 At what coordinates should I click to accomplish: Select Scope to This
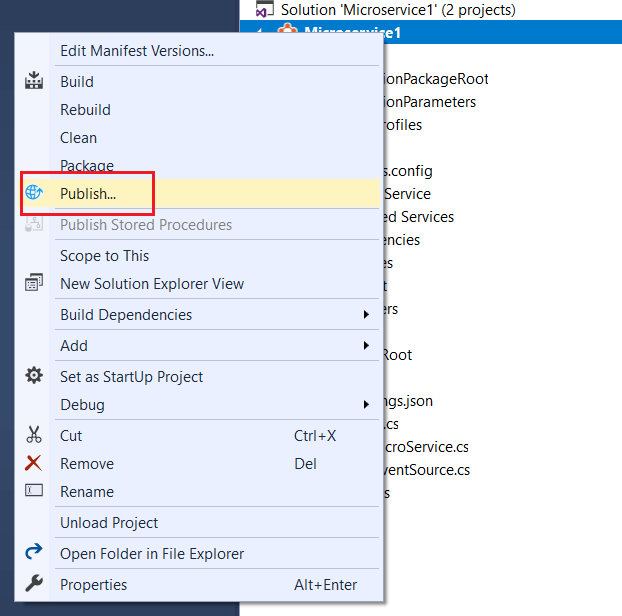point(104,256)
